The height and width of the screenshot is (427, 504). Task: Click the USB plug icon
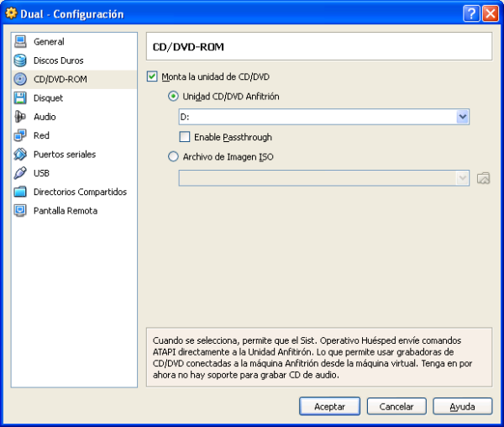point(20,173)
